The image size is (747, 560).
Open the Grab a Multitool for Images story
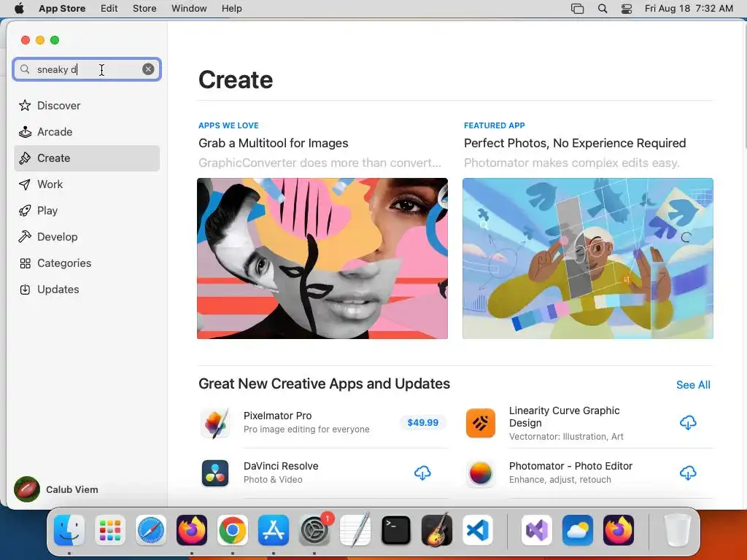pyautogui.click(x=274, y=144)
